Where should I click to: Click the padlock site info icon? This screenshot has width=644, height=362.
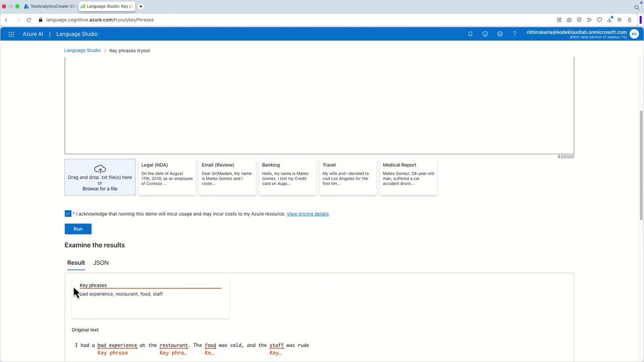point(41,20)
